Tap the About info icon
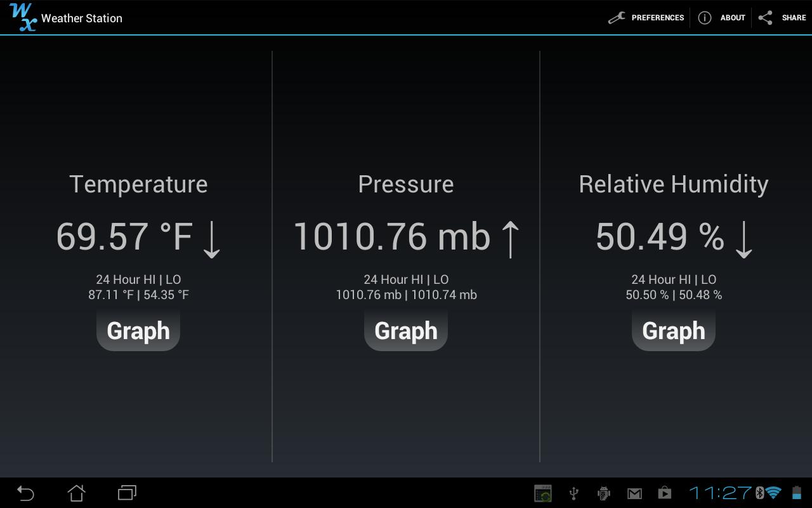The height and width of the screenshot is (508, 812). 704,18
